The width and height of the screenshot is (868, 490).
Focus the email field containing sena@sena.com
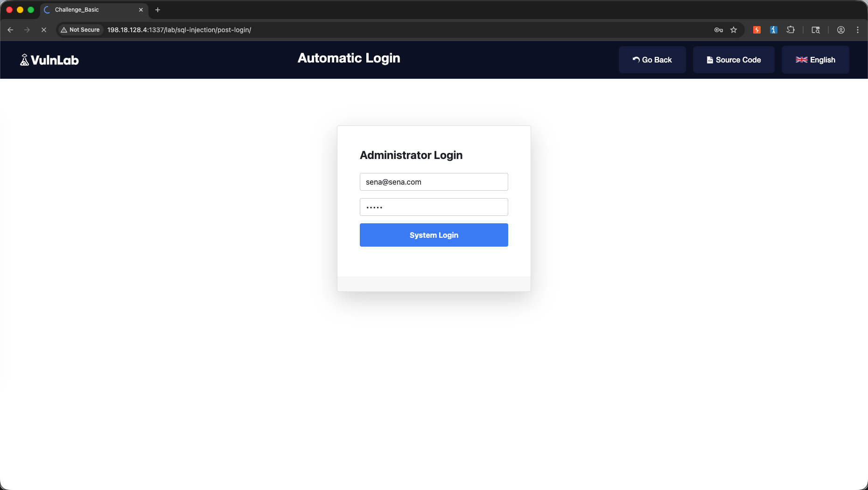(434, 182)
